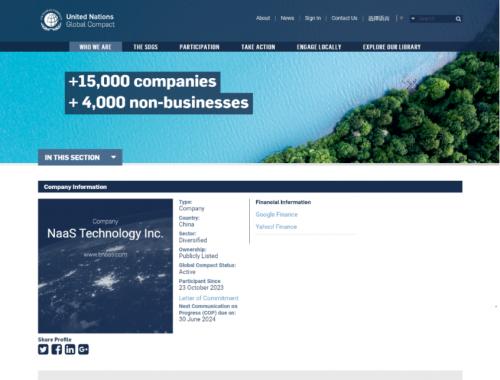Open the search scope dropdown arrow
The height and width of the screenshot is (380, 500).
413,19
